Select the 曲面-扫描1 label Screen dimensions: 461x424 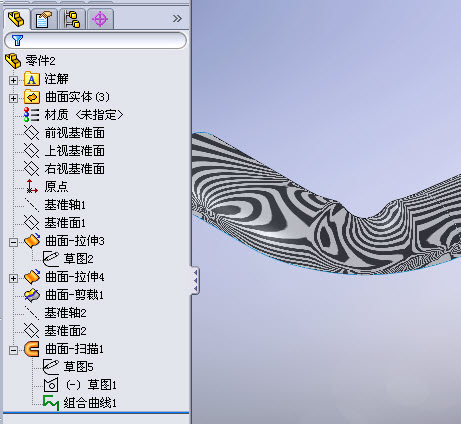74,349
